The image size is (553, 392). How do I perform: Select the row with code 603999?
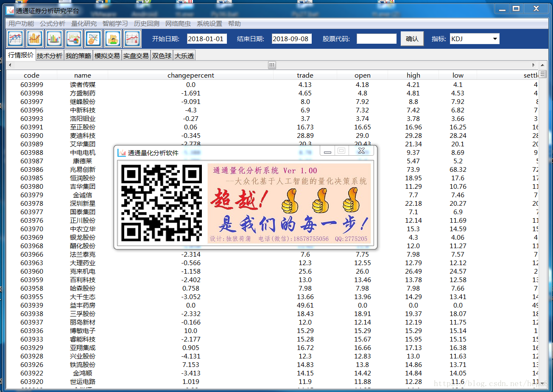pos(272,85)
